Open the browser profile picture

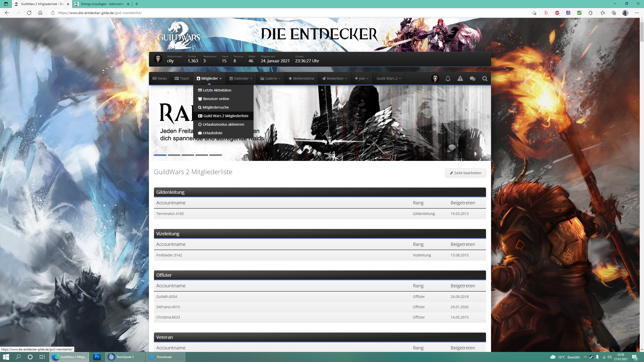point(625,13)
